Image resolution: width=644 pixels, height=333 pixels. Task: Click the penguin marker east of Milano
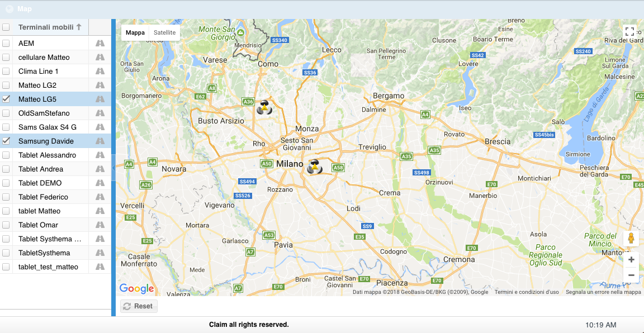[x=315, y=166]
